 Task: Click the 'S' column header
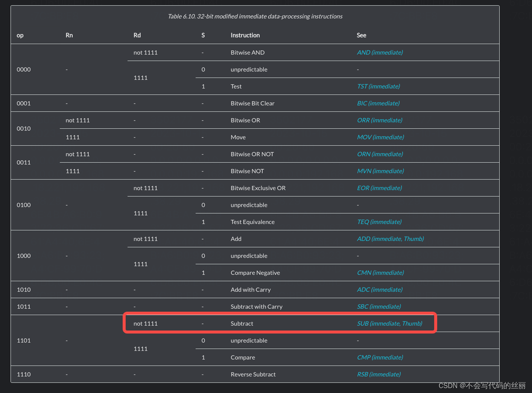[203, 35]
